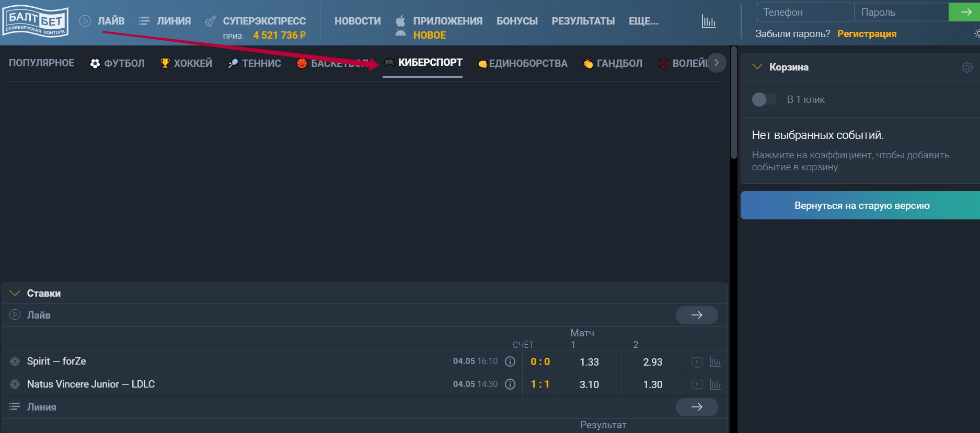Select the Хоккей tab

tap(186, 63)
